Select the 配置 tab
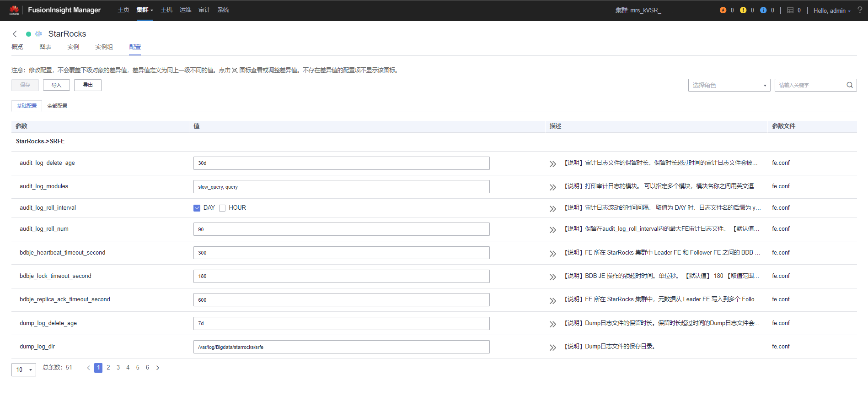868x413 pixels. (135, 47)
